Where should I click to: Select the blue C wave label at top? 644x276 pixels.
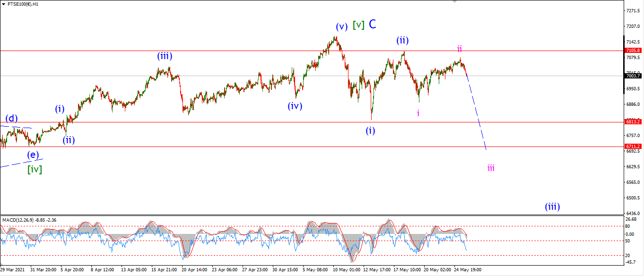373,25
